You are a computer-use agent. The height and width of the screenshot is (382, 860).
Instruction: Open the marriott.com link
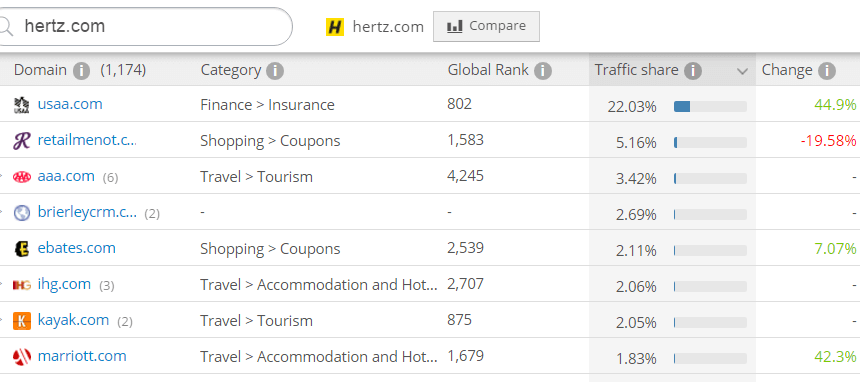tap(82, 356)
